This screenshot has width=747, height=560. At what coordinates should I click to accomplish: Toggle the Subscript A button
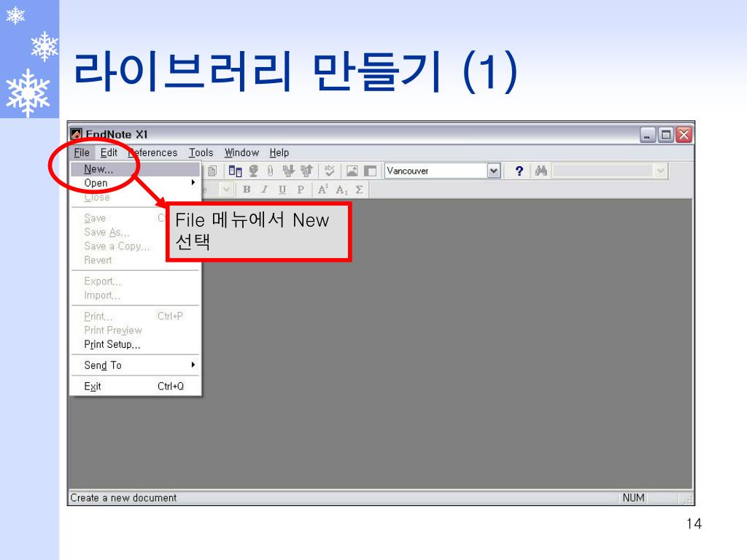341,190
